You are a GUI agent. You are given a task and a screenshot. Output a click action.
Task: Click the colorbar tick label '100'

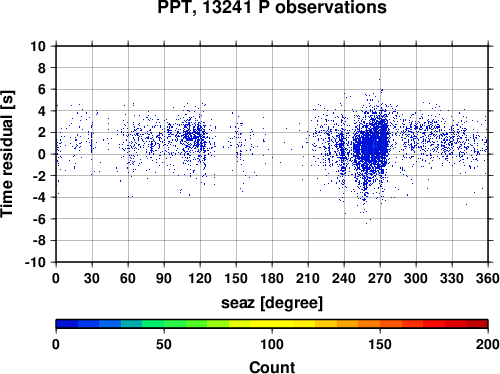272,344
